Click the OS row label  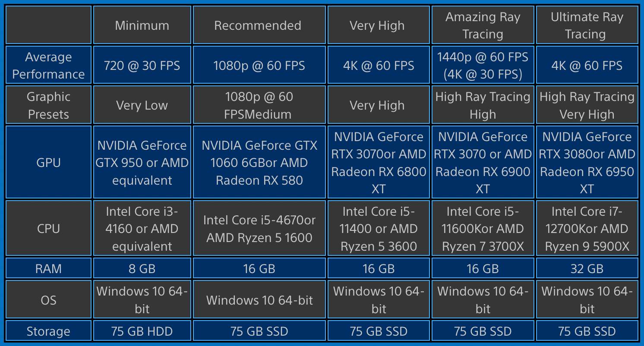click(48, 300)
